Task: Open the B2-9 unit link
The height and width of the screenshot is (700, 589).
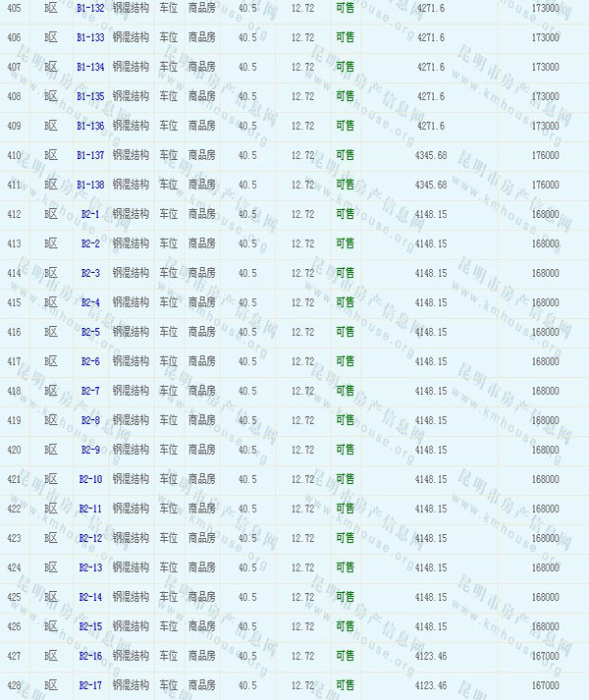Action: tap(90, 450)
